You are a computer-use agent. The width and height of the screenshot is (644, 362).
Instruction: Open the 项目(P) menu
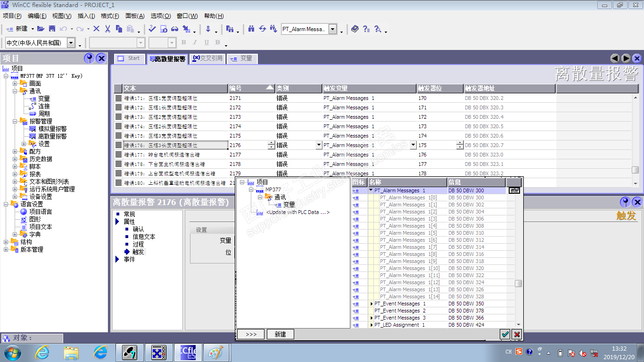tap(12, 16)
